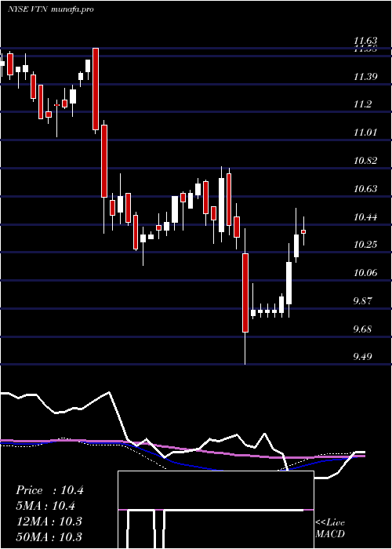
Task: Click the last small red candlestick near 10.44
Action: click(303, 231)
